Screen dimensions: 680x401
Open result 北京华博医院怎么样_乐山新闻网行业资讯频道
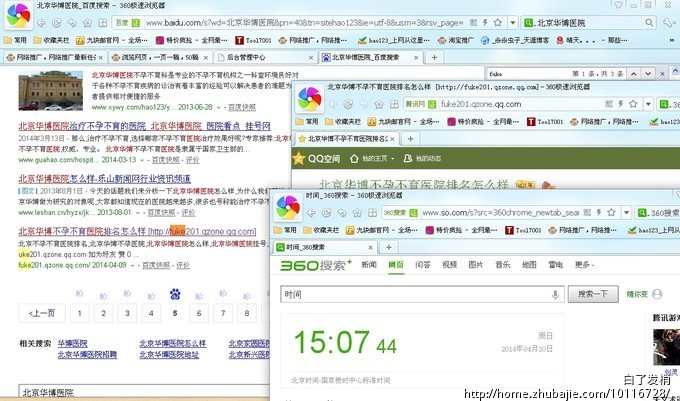point(105,179)
